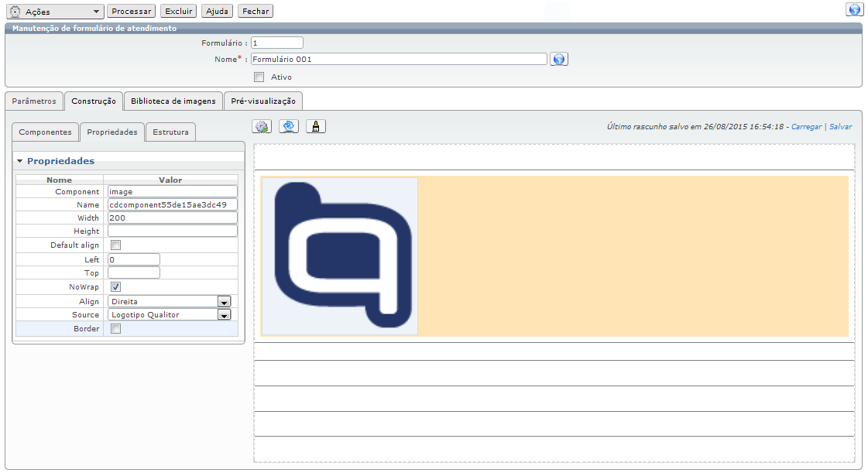Open the Estrutura sub-tab

170,132
